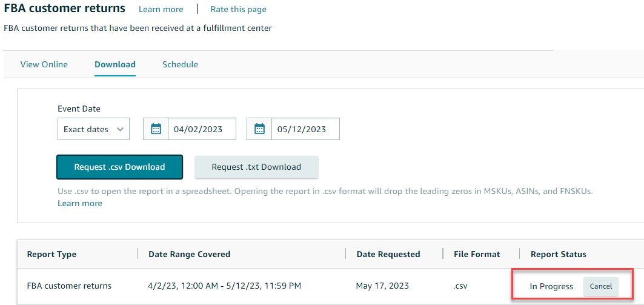Click the end date field 05/12/2023
Viewport: 644px width, 305px height.
[305, 129]
